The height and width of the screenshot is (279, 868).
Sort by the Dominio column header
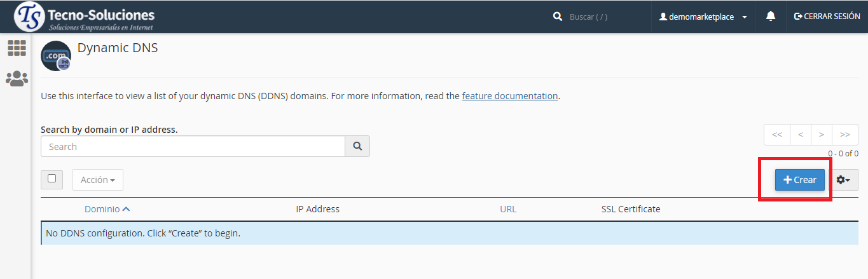click(107, 209)
